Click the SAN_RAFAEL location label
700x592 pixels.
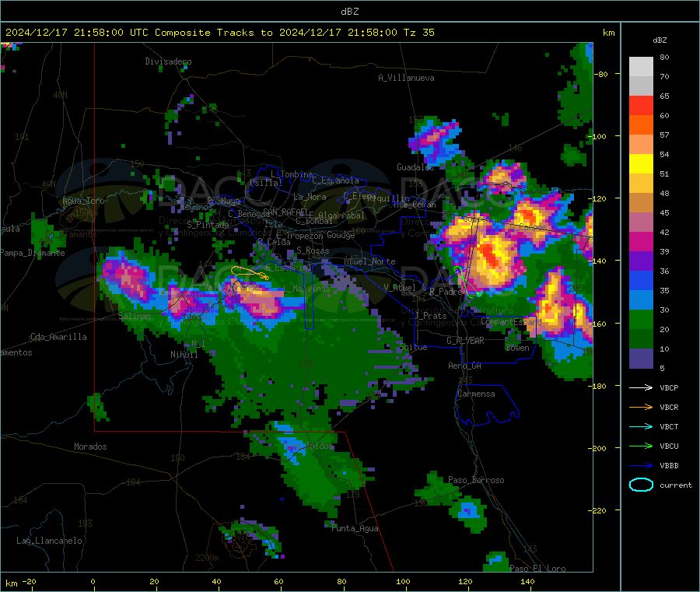pyautogui.click(x=285, y=212)
